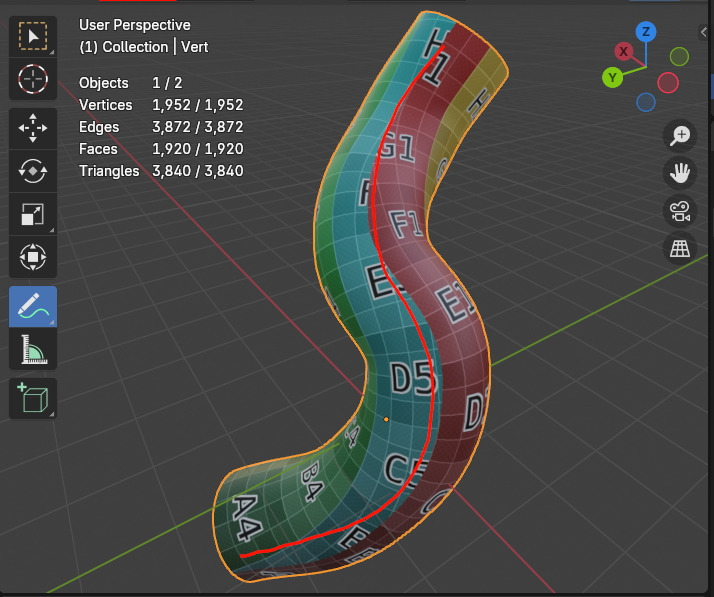This screenshot has height=597, width=714.
Task: Click the negative Y axis gizmo circle
Action: 679,57
